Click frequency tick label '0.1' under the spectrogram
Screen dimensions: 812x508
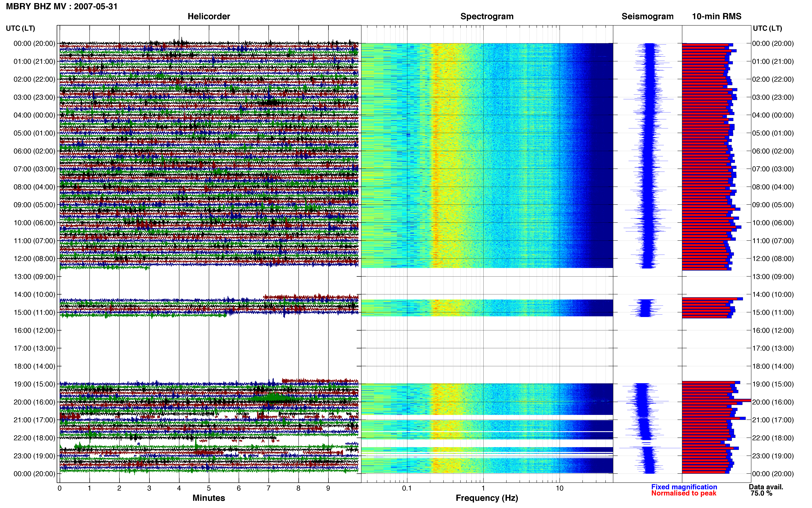pos(407,488)
